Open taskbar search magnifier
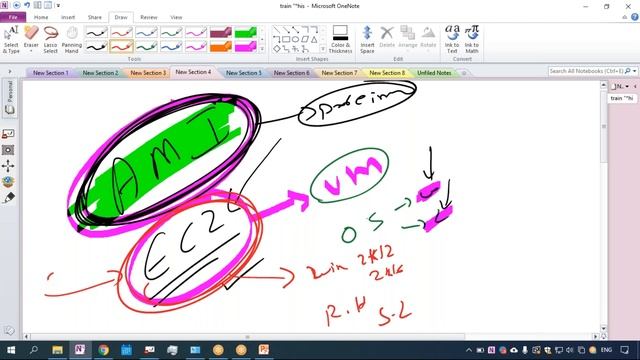640x360 pixels. tap(34, 350)
